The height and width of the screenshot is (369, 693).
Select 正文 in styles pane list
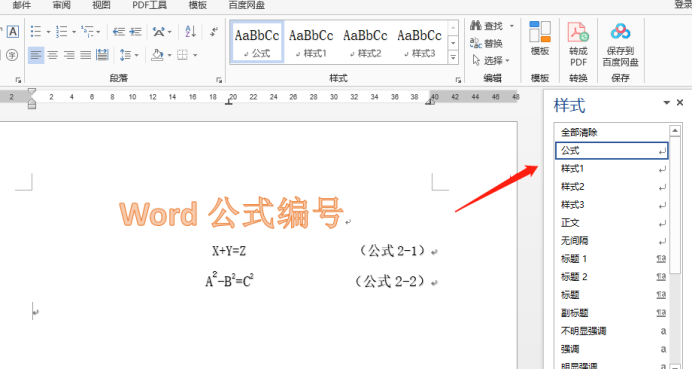[612, 223]
